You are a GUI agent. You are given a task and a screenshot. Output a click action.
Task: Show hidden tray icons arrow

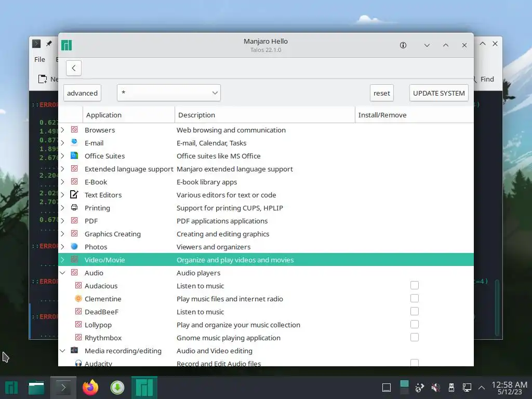[x=482, y=388]
